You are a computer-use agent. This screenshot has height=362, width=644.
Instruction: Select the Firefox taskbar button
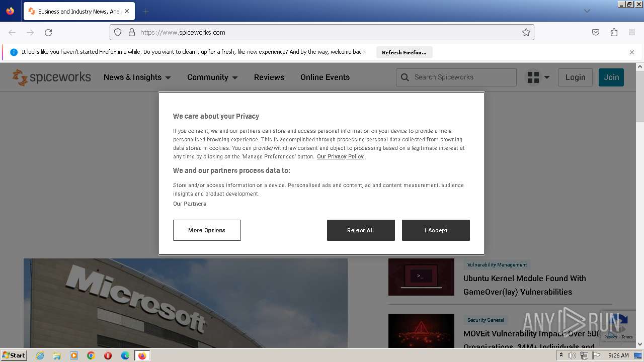click(x=142, y=355)
